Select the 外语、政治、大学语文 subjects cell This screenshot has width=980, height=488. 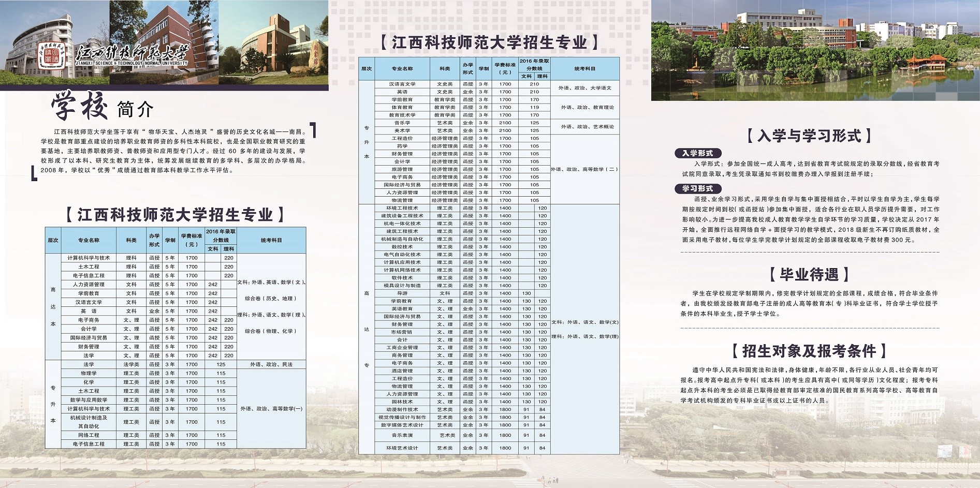click(x=585, y=88)
